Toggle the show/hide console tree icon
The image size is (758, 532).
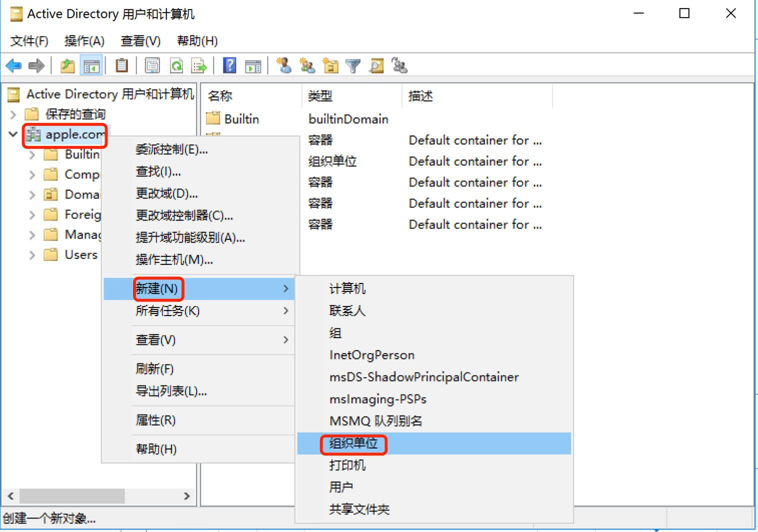(x=91, y=65)
